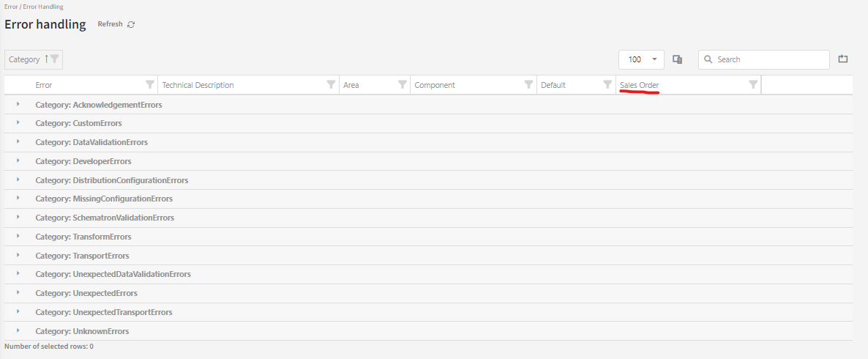The image size is (868, 359).
Task: Click the Sales Order column filter icon
Action: tap(753, 84)
